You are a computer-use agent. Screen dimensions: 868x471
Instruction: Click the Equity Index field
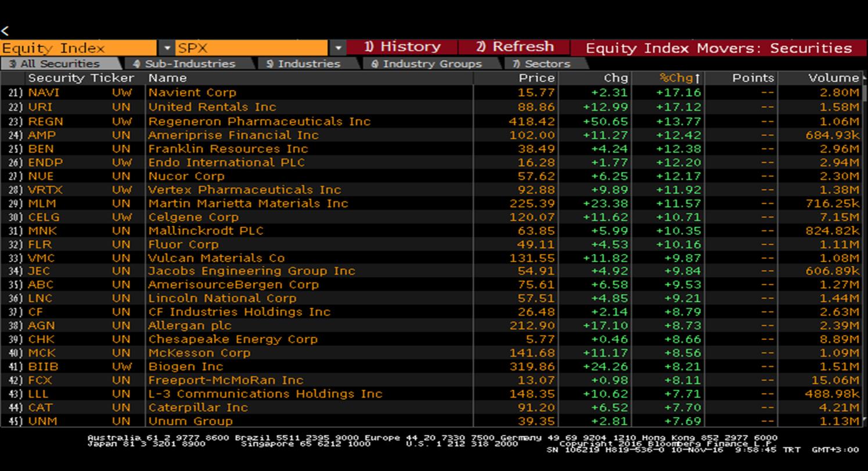pyautogui.click(x=80, y=48)
